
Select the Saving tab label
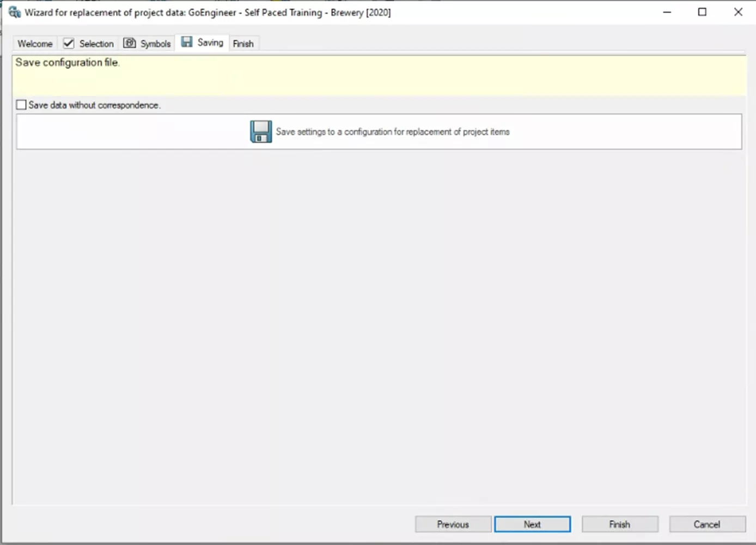point(210,43)
